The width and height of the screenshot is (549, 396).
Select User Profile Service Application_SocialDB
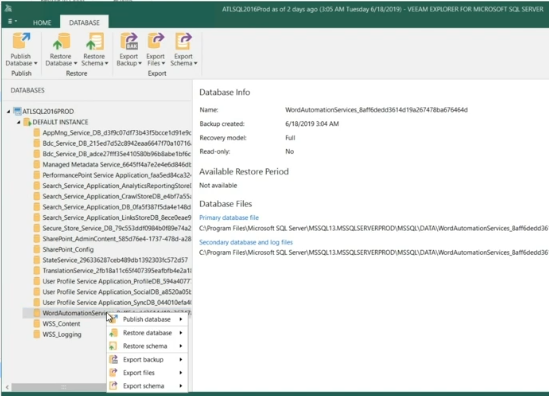tap(117, 292)
